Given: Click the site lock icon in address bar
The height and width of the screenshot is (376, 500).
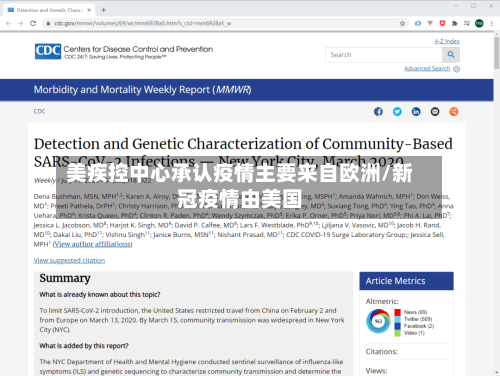Looking at the screenshot, I should click(48, 23).
